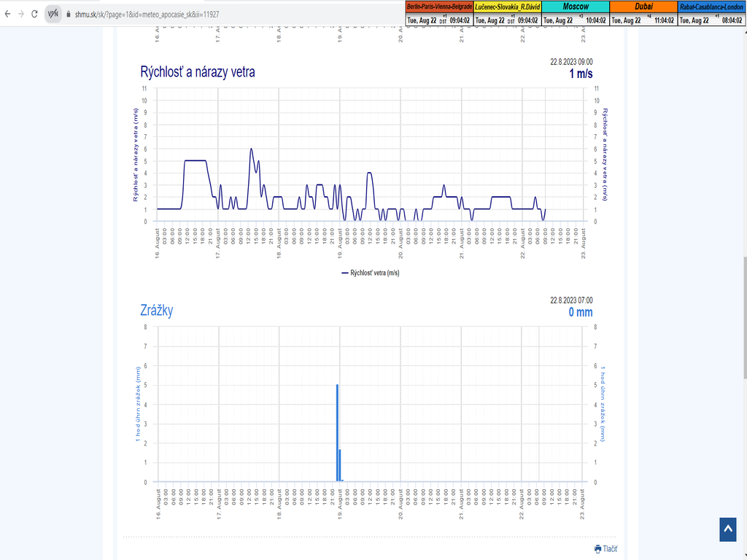Click the Rýchlosť a nárazy vetra heading

click(x=197, y=72)
